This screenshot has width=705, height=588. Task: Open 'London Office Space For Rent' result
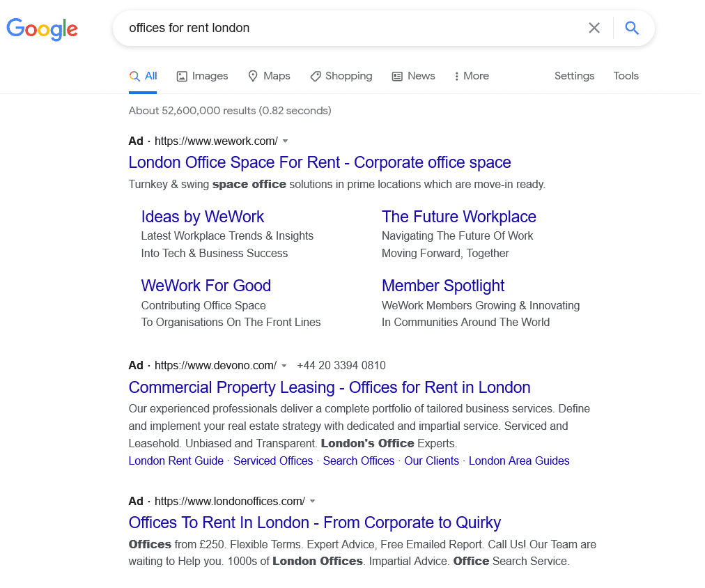coord(320,162)
